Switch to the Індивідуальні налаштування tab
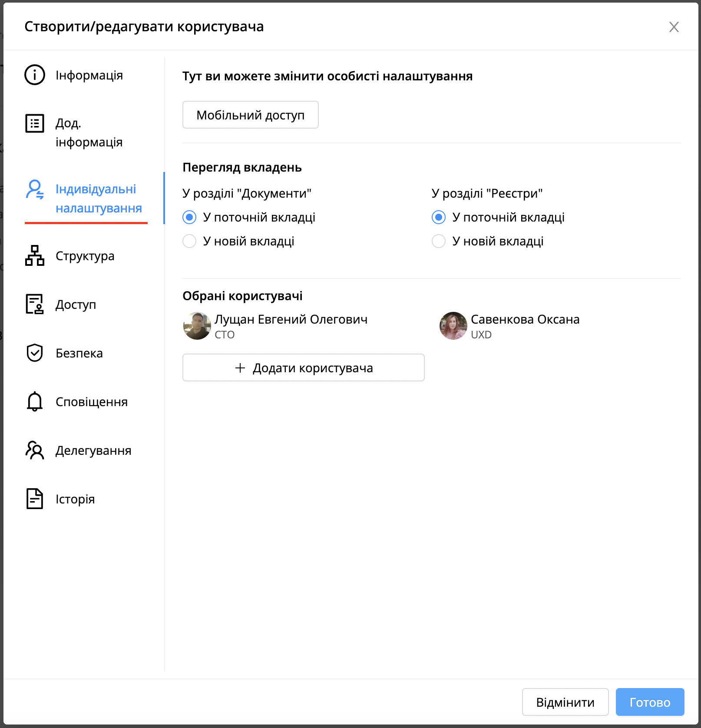 99,199
